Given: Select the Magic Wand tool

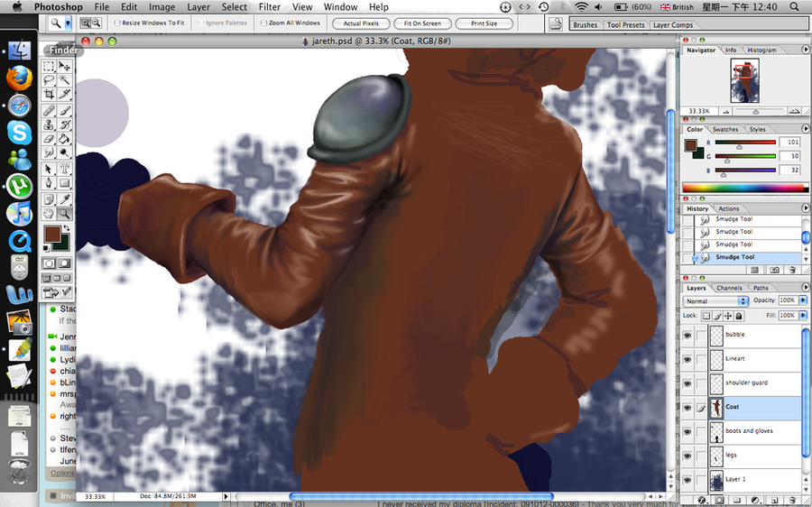Looking at the screenshot, I should tap(64, 79).
